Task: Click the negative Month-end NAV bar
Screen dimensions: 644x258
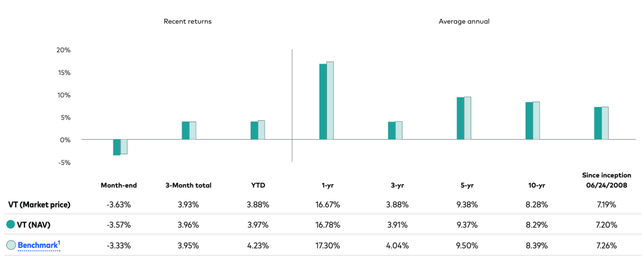Action: pyautogui.click(x=117, y=147)
